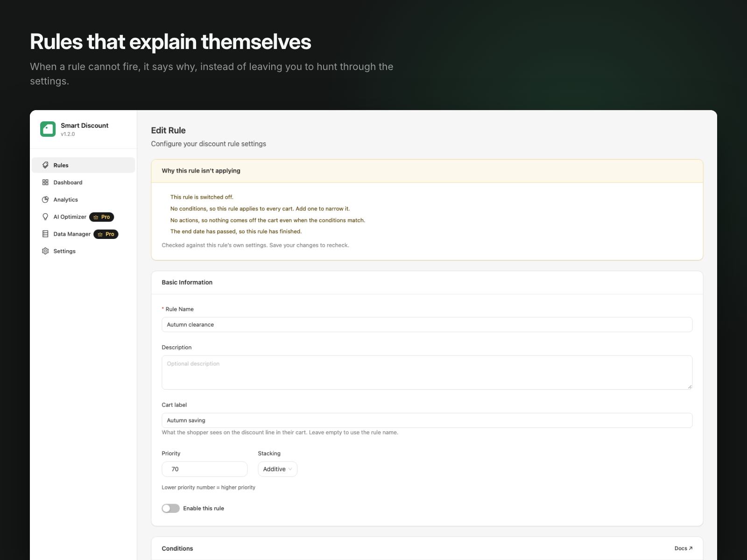This screenshot has width=747, height=560.
Task: Click the AI Optimizer lightbulb icon
Action: tap(45, 217)
